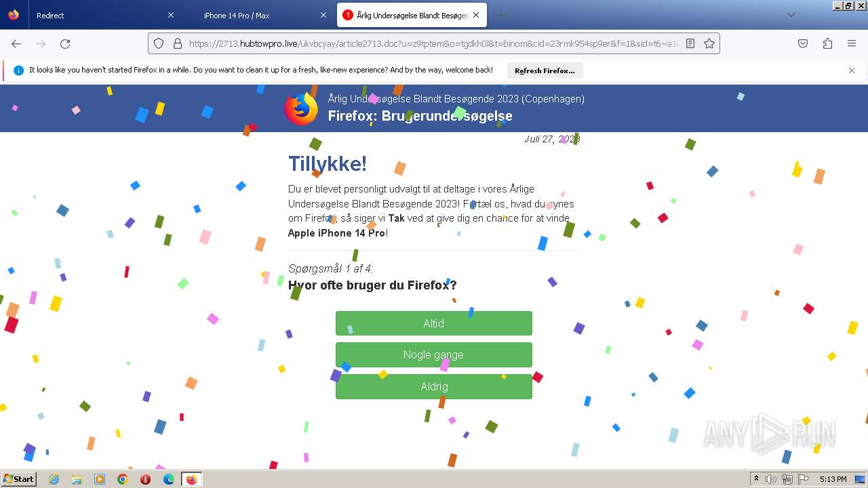This screenshot has height=488, width=868.
Task: Close the iPhone 14 Pro / Max tab
Action: tap(323, 15)
